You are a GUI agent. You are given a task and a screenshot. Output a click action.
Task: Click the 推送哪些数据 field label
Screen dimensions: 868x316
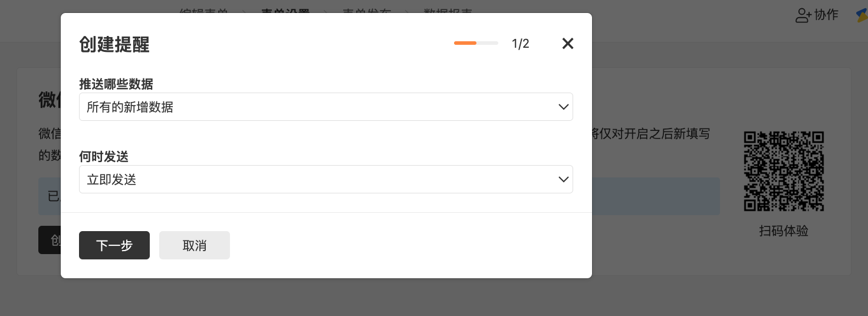(x=116, y=84)
